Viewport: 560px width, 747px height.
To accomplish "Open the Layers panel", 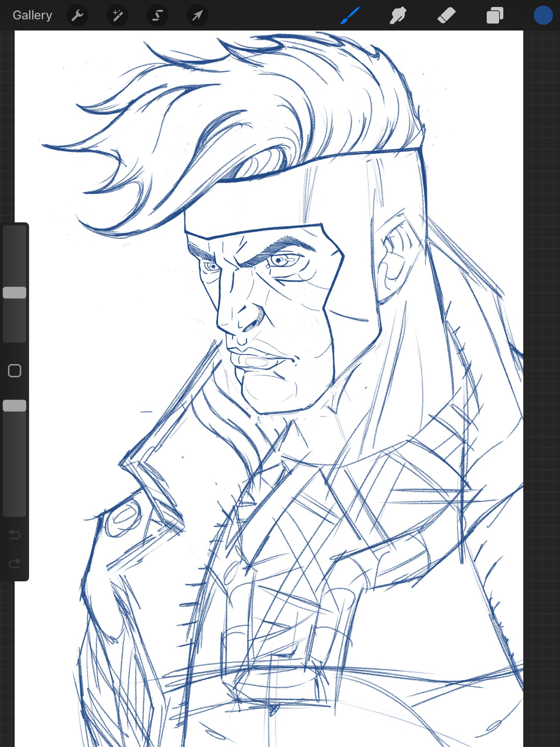I will coord(495,15).
